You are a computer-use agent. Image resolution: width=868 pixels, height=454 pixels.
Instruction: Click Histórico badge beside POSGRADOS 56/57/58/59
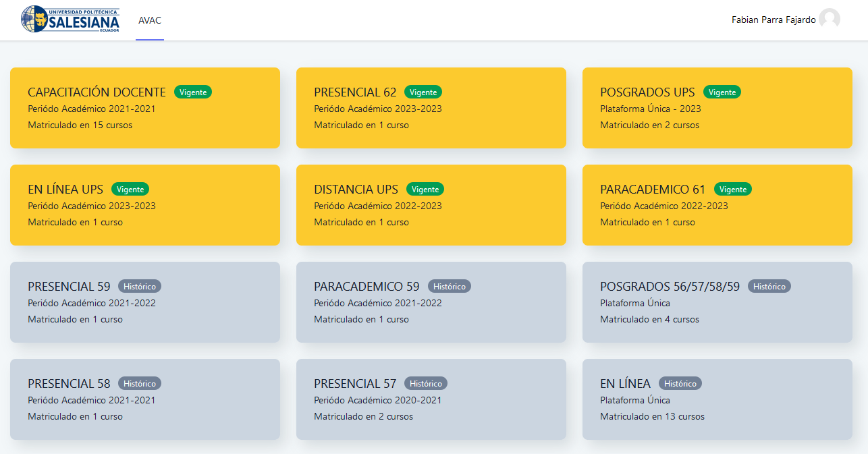(x=769, y=287)
